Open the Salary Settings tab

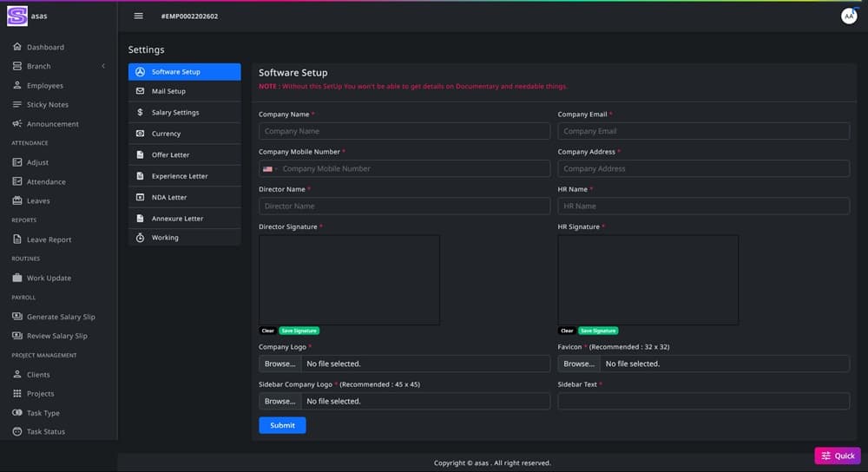(x=174, y=113)
